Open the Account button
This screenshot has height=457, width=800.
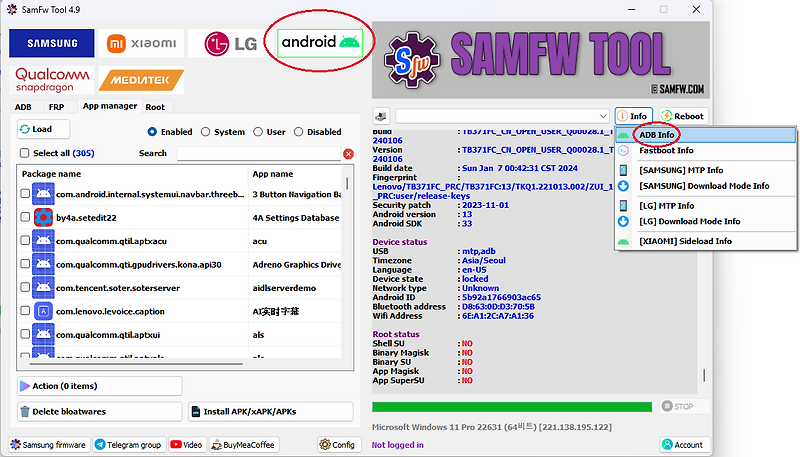point(683,445)
